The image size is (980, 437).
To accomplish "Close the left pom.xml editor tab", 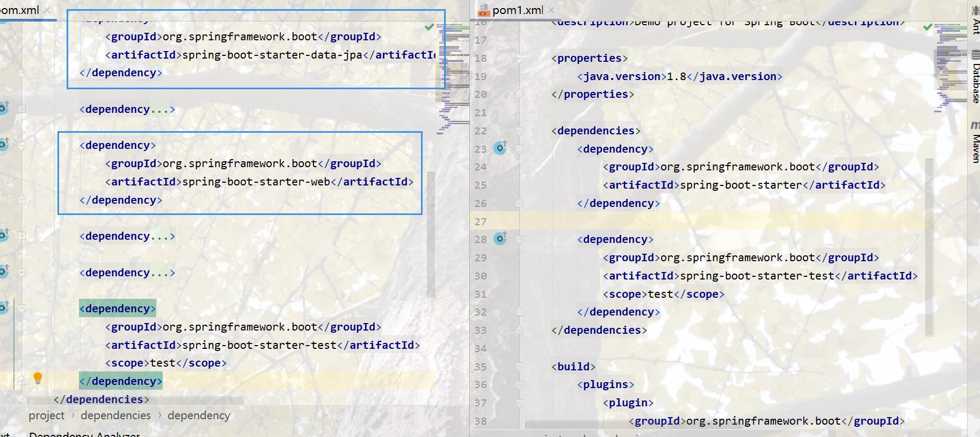I will (x=47, y=10).
